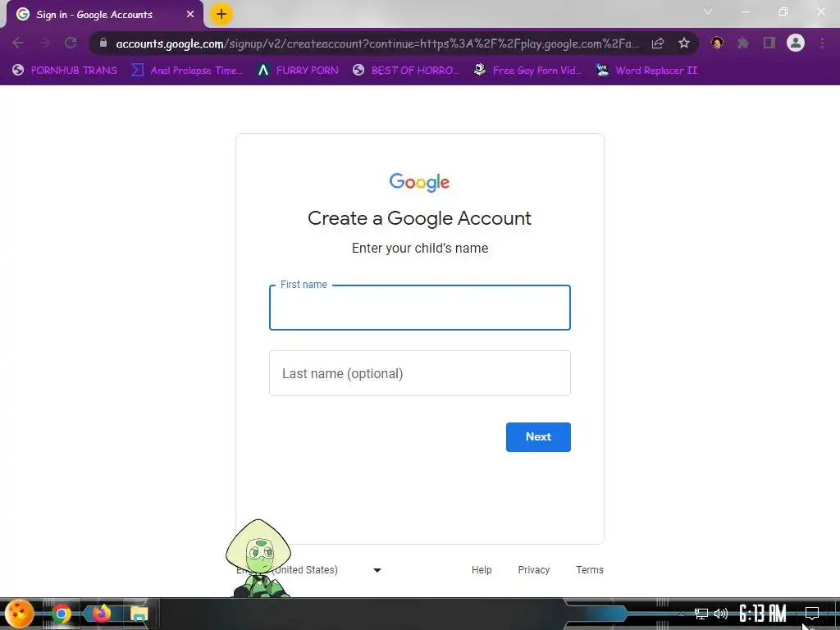Click the Chrome forward arrow
Image resolution: width=840 pixels, height=630 pixels.
coord(44,43)
